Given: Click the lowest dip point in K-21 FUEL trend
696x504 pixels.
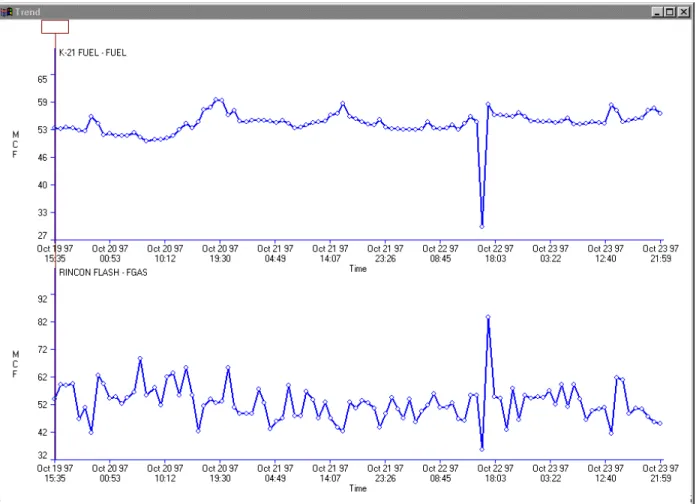Looking at the screenshot, I should click(x=482, y=226).
